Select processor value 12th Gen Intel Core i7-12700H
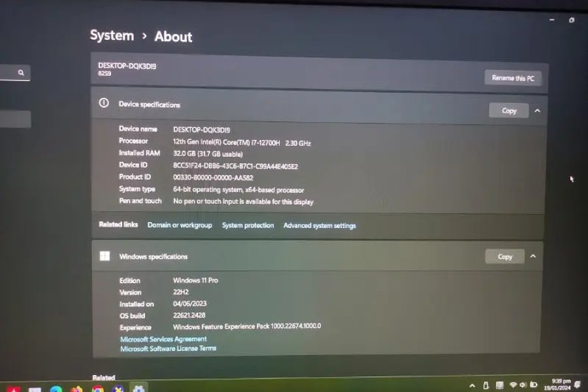 [242, 142]
